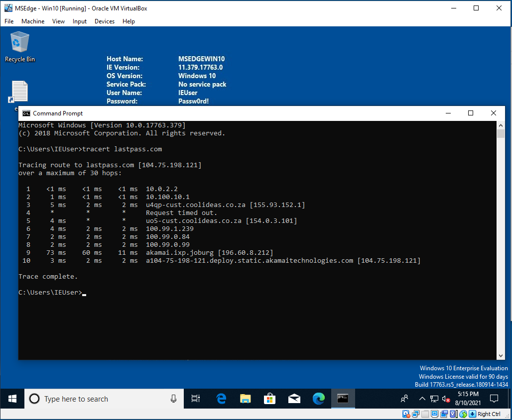The width and height of the screenshot is (512, 420).
Task: Open the Devices menu
Action: click(x=105, y=21)
